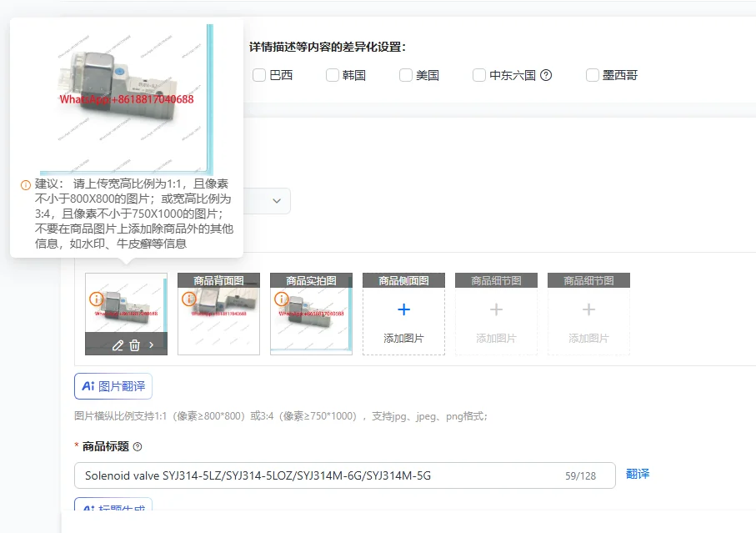Select the 商品实拍图 thumbnail
This screenshot has height=533, width=756.
click(x=312, y=314)
